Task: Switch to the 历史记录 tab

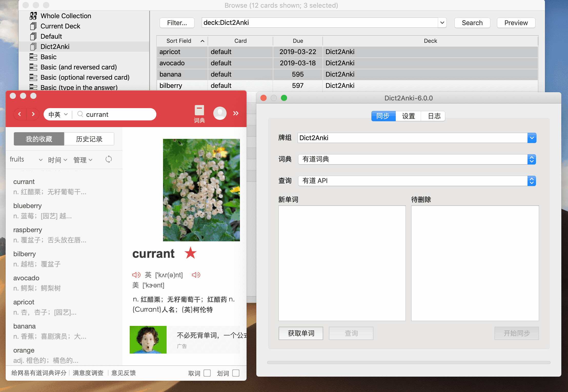Action: (89, 139)
